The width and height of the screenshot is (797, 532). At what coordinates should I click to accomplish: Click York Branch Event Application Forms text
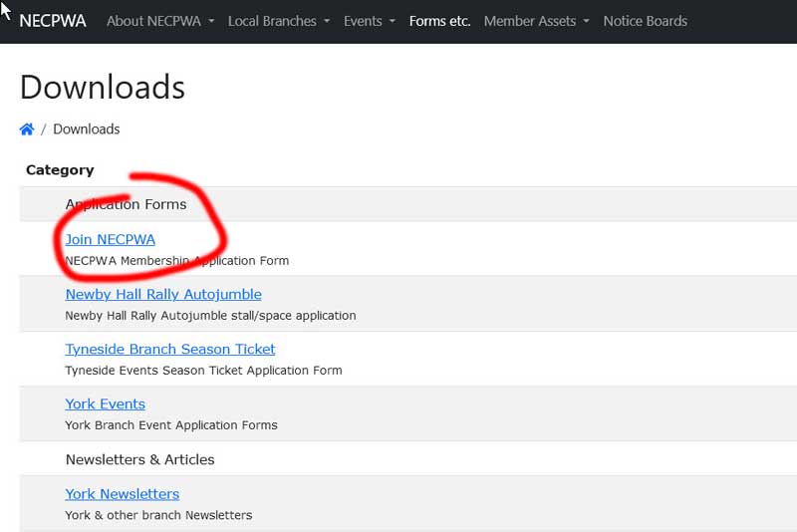[171, 424]
